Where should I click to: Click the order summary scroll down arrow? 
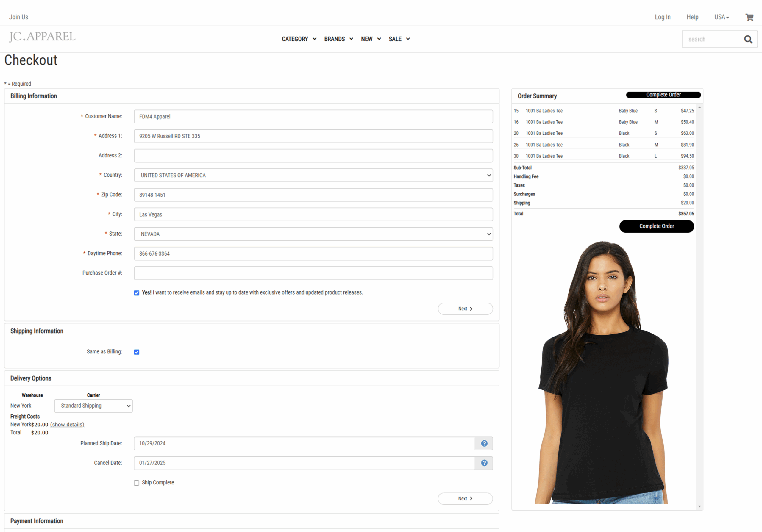[699, 506]
